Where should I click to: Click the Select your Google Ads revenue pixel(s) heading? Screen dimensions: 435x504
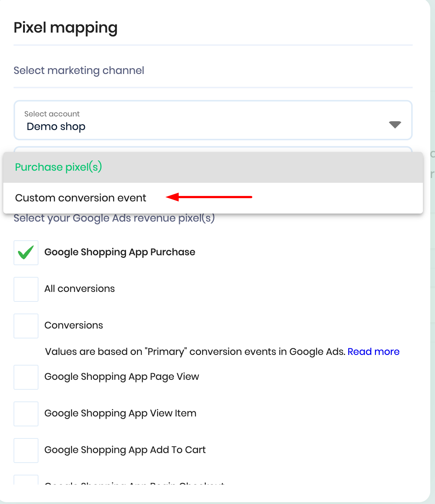[x=114, y=219]
